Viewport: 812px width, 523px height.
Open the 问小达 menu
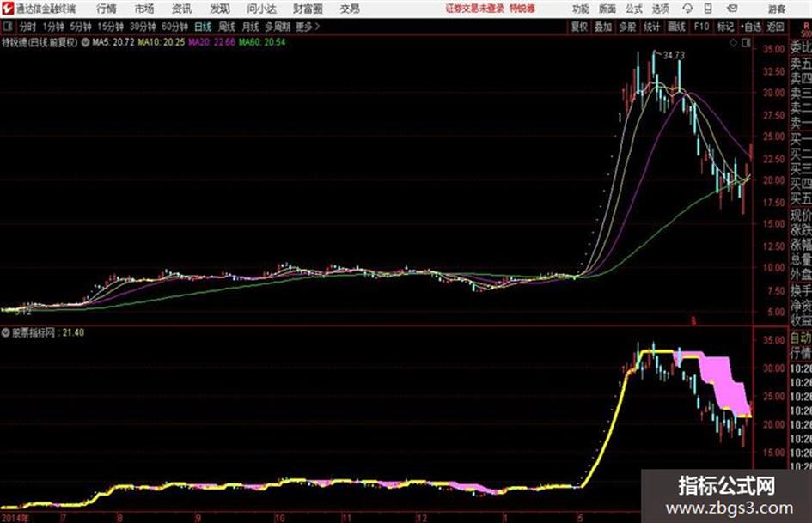tap(261, 9)
